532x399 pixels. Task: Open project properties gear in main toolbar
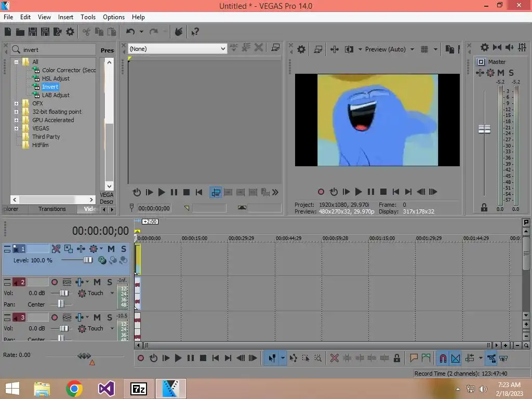[70, 32]
